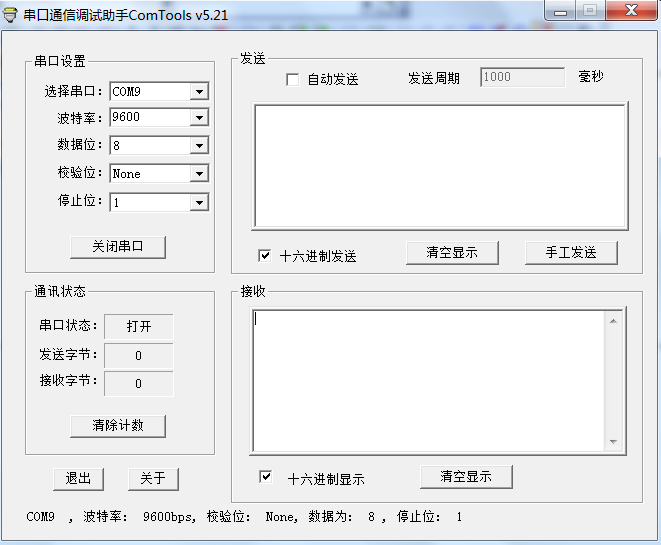Open the 选择串口 COM9 dropdown
The height and width of the screenshot is (545, 661).
(x=200, y=92)
